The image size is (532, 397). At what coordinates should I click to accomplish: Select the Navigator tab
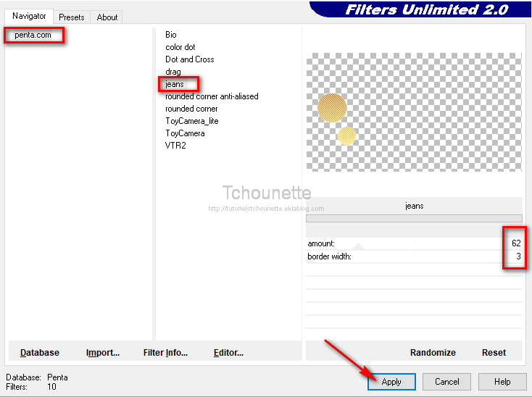[x=29, y=16]
